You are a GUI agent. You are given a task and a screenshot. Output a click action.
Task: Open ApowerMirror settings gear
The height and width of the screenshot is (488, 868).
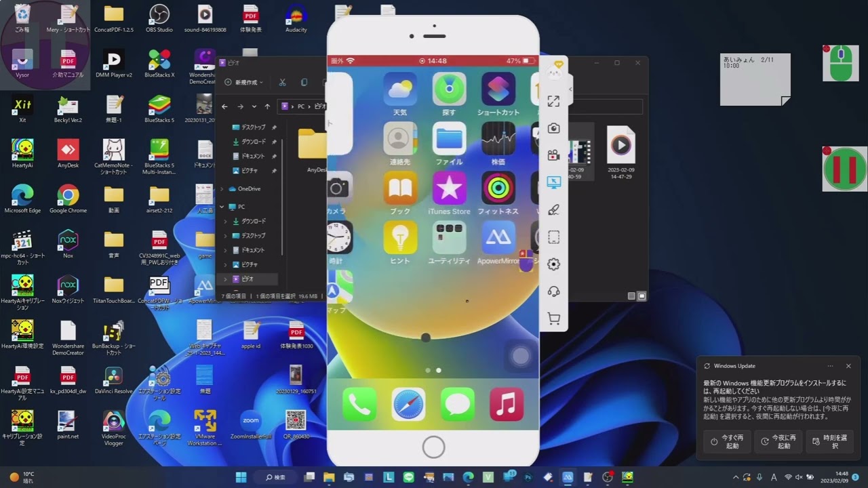click(x=553, y=264)
